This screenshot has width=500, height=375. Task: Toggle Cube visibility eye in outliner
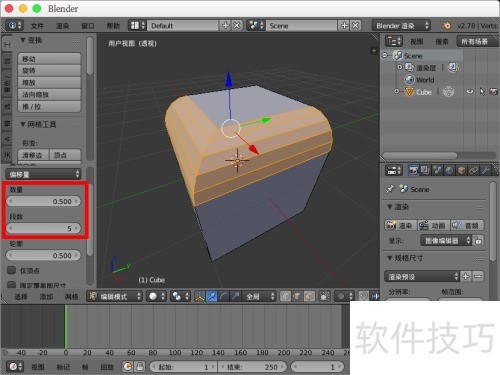point(470,91)
